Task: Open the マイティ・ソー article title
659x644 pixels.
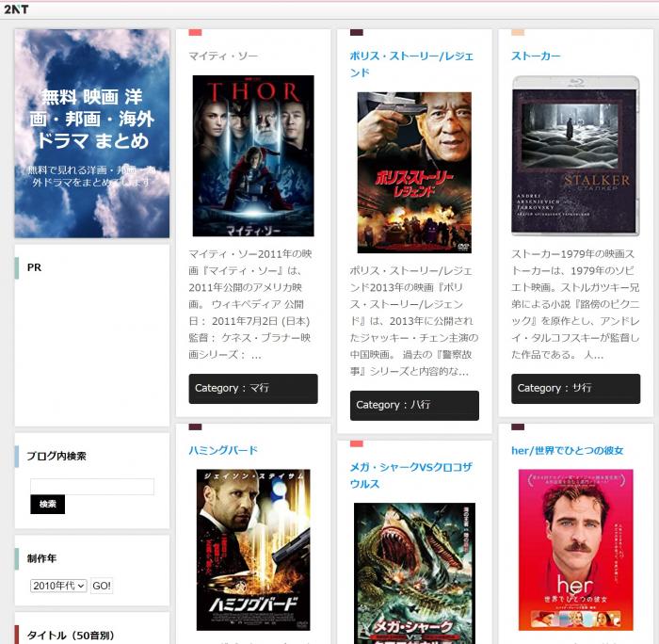Action: coord(223,56)
